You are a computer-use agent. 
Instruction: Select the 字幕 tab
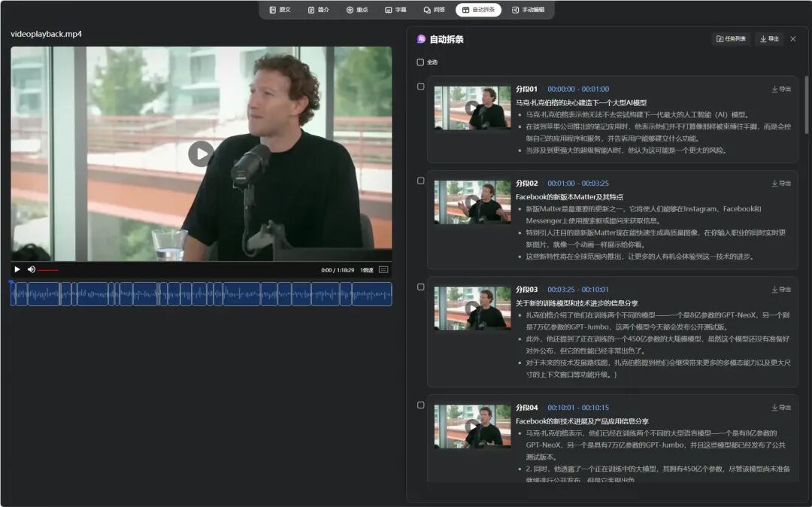point(395,10)
